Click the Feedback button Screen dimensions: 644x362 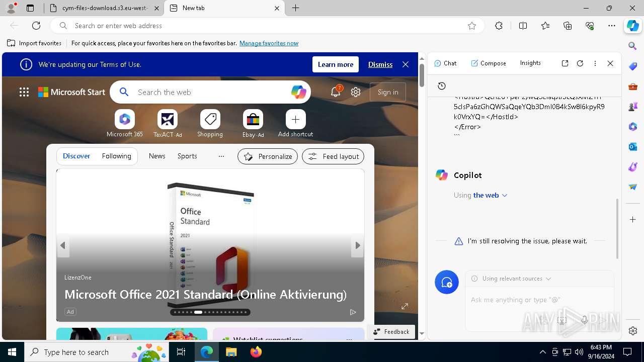click(391, 332)
